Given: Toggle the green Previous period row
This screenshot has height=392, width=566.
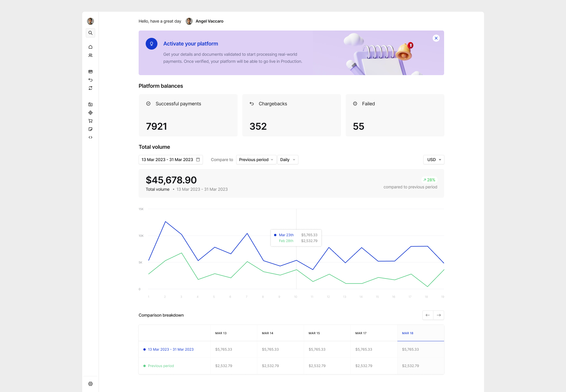Looking at the screenshot, I should pos(145,366).
